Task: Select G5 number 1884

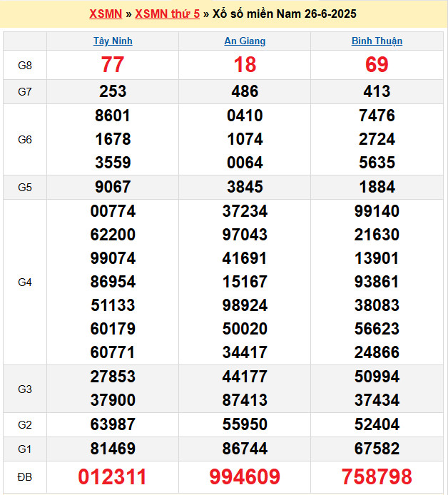Action: click(377, 187)
